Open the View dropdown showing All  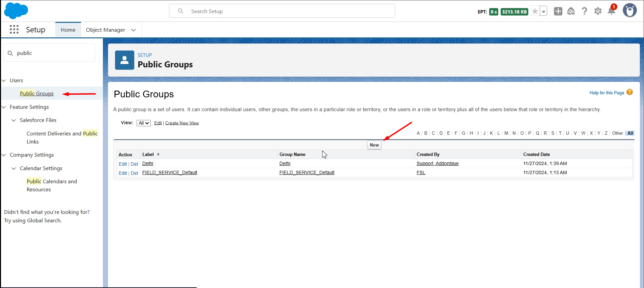click(144, 123)
